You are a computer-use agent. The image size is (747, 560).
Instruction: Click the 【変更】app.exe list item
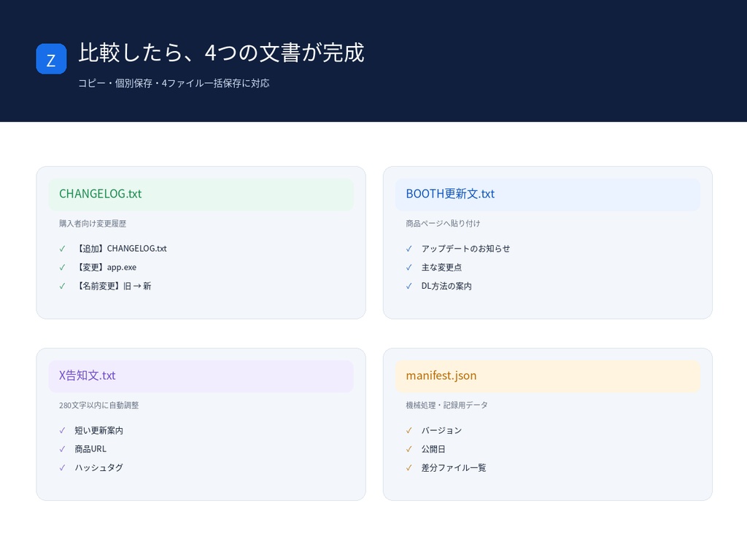point(106,267)
